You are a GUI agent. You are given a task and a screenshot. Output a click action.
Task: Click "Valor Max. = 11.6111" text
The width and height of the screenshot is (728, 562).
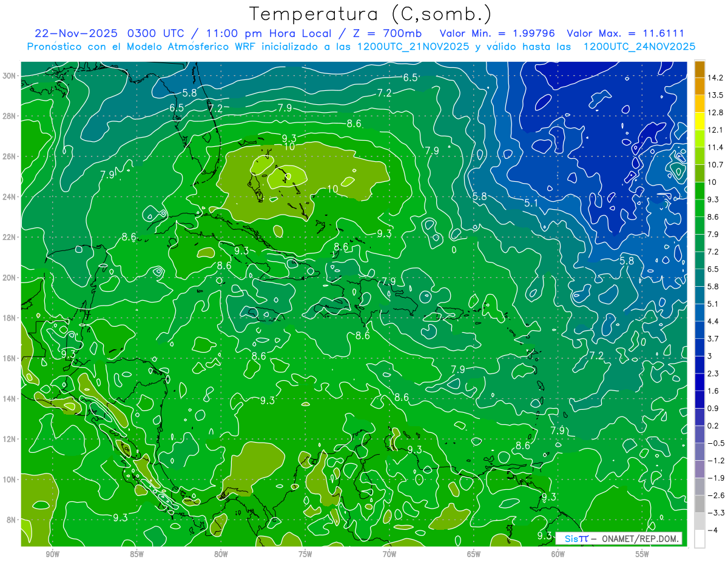625,33
